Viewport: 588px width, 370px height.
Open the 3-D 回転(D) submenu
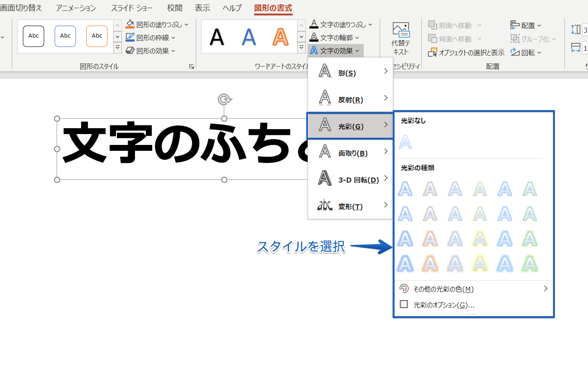click(x=350, y=179)
